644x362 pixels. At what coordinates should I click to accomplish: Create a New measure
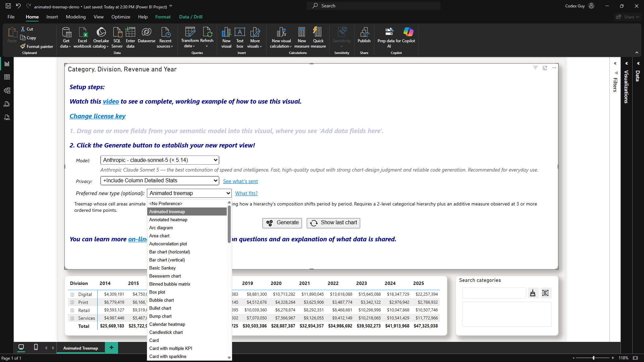coord(302,38)
